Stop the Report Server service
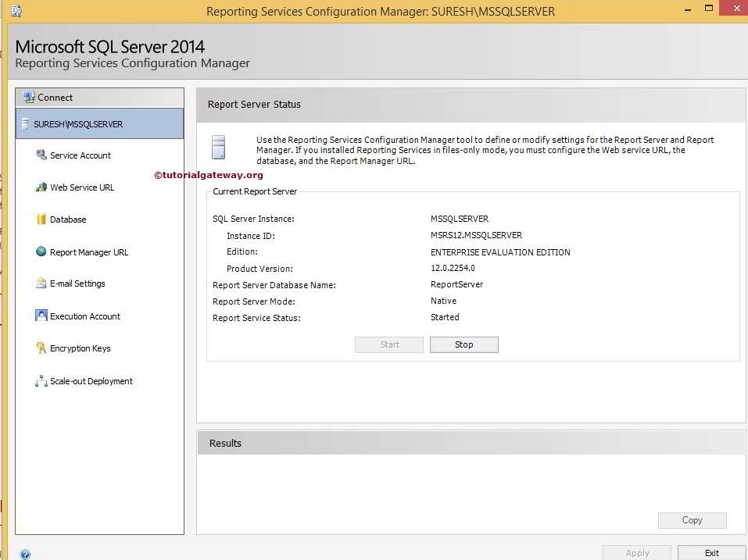Image resolution: width=748 pixels, height=560 pixels. [463, 344]
